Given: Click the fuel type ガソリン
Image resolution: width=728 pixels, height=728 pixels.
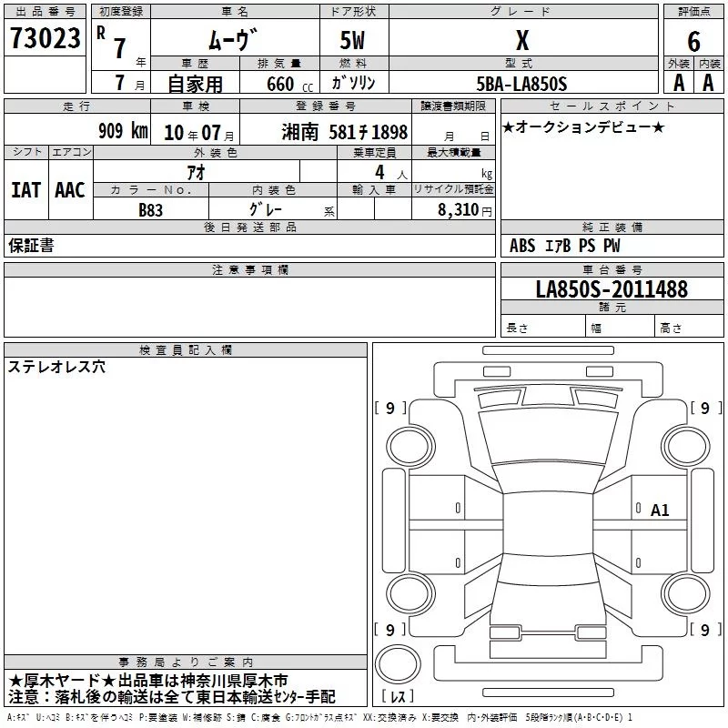Looking at the screenshot, I should pyautogui.click(x=353, y=83).
